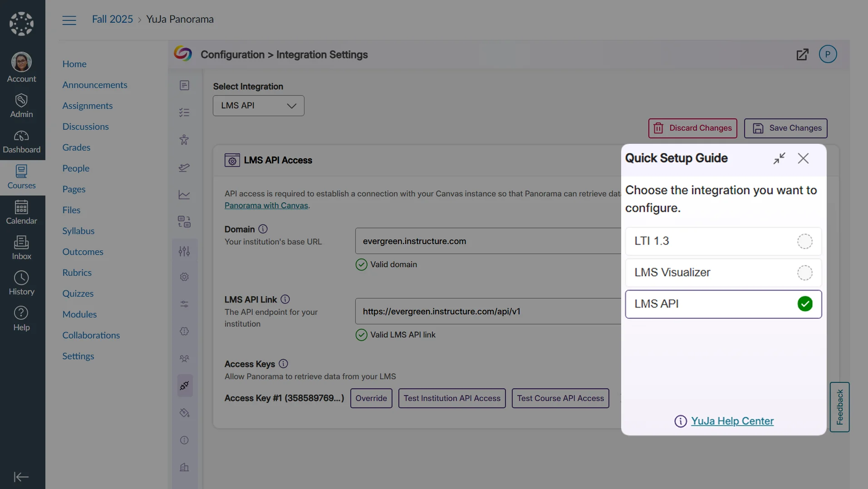Image resolution: width=868 pixels, height=489 pixels.
Task: Select the LTI 1.3 integration option
Action: [x=723, y=241]
